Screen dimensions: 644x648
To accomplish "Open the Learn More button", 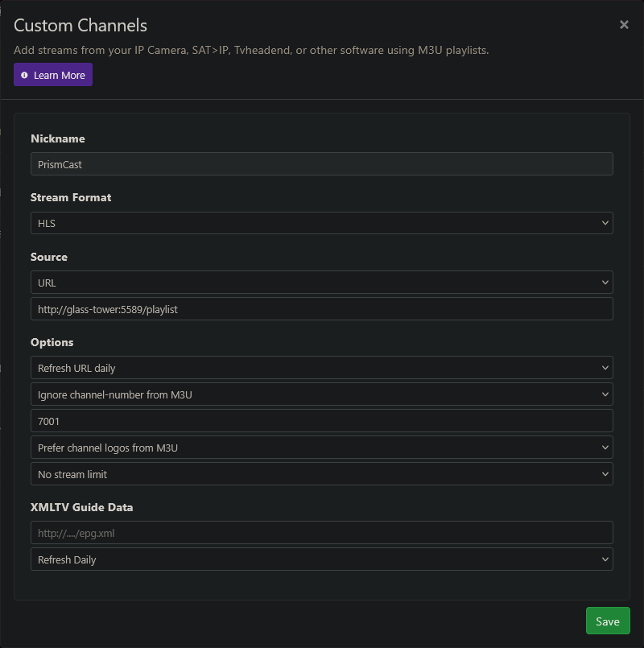I will tap(53, 75).
